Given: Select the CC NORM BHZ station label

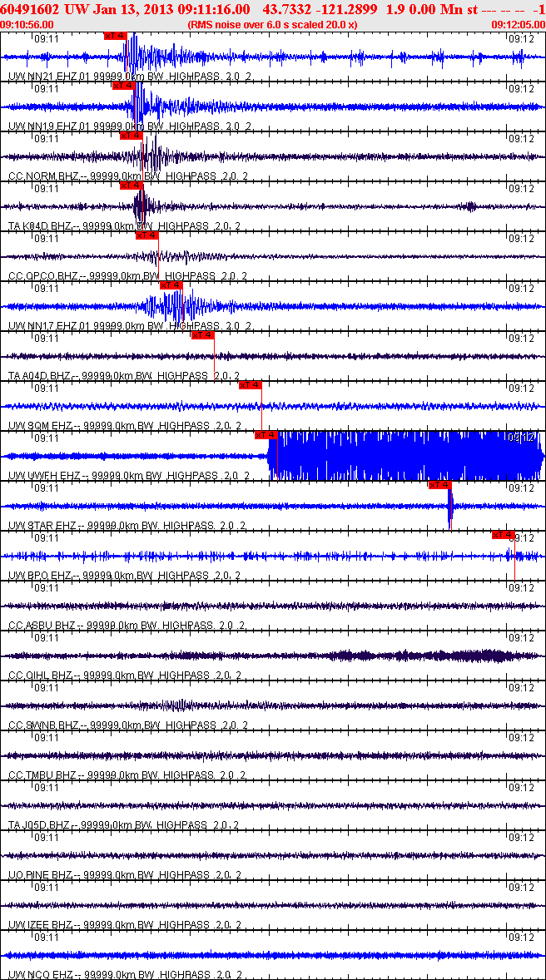Looking at the screenshot, I should click(x=127, y=176).
